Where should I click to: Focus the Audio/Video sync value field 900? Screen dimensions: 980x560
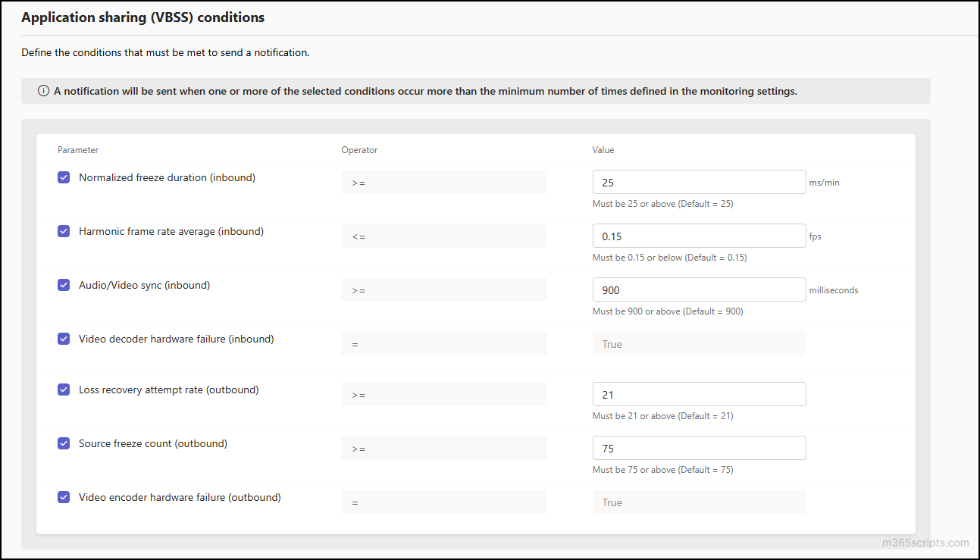(x=699, y=290)
